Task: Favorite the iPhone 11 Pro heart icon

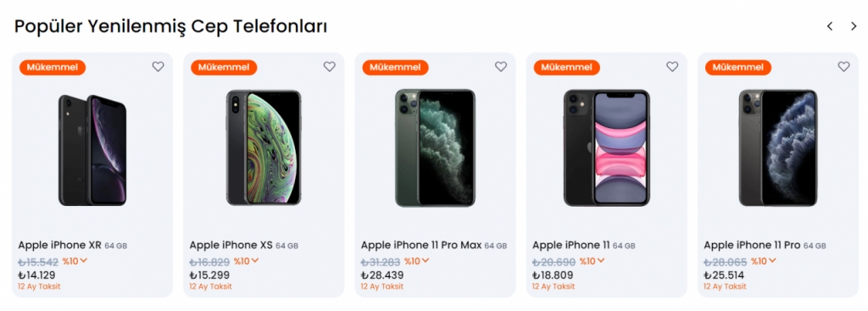Action: pyautogui.click(x=843, y=66)
